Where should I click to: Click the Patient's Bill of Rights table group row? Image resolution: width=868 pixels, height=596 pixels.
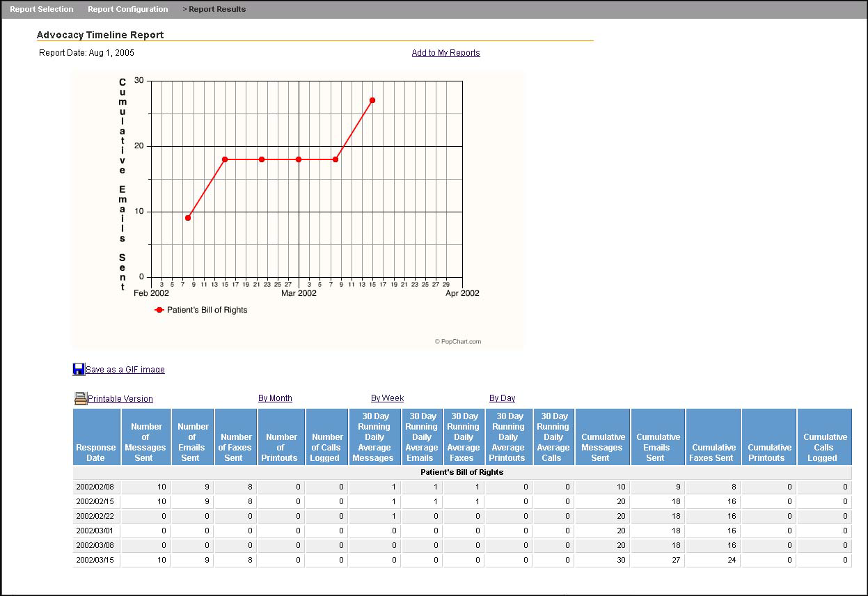pos(462,472)
